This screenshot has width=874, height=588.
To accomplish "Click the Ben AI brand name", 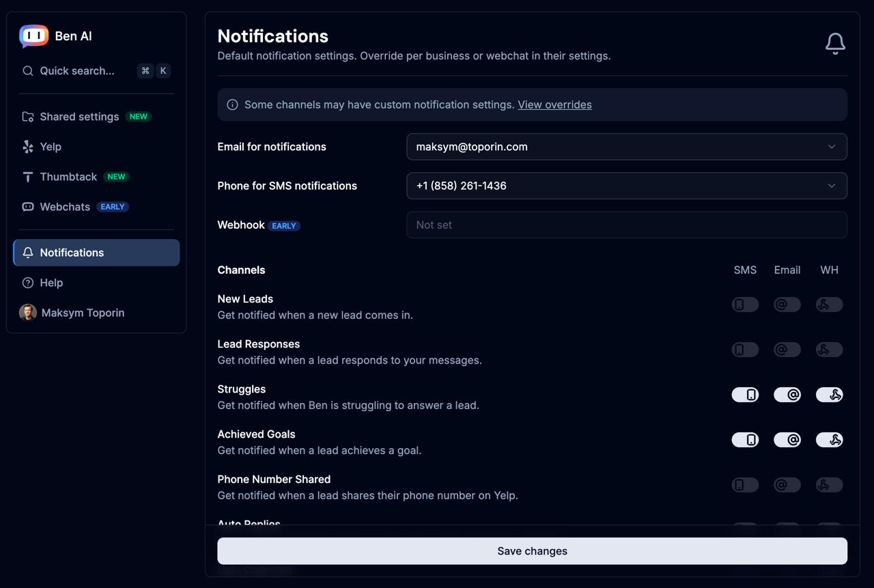I will click(73, 36).
